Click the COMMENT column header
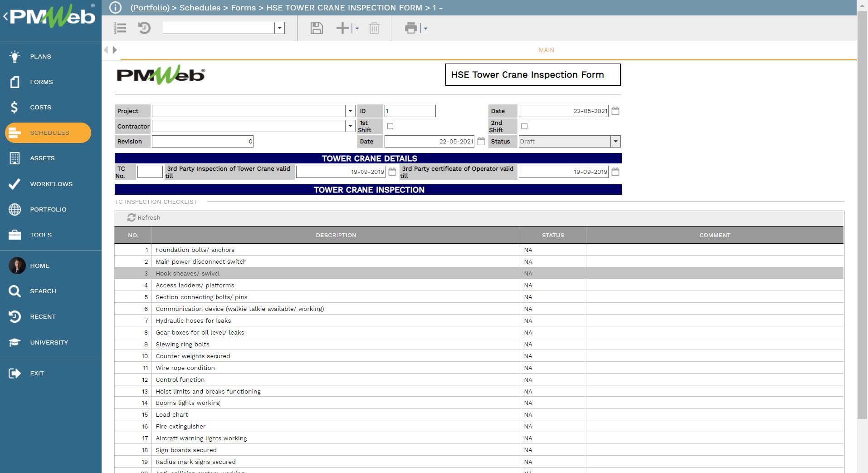 tap(715, 235)
